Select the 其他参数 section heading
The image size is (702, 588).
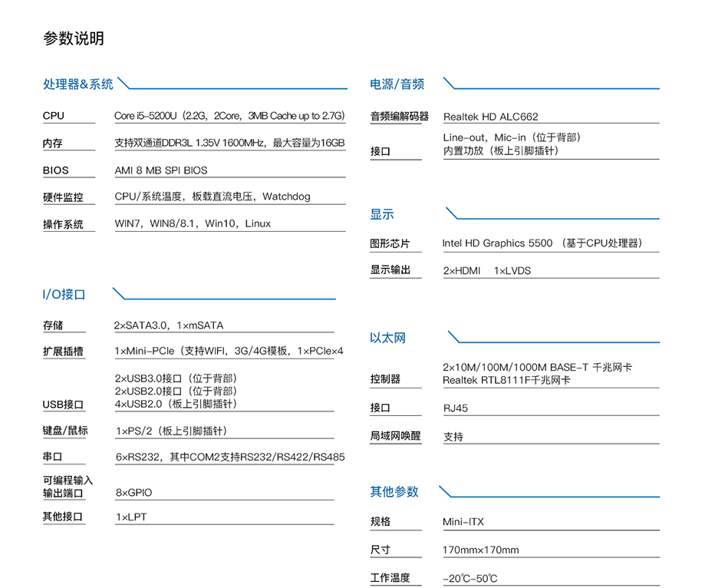coord(394,491)
